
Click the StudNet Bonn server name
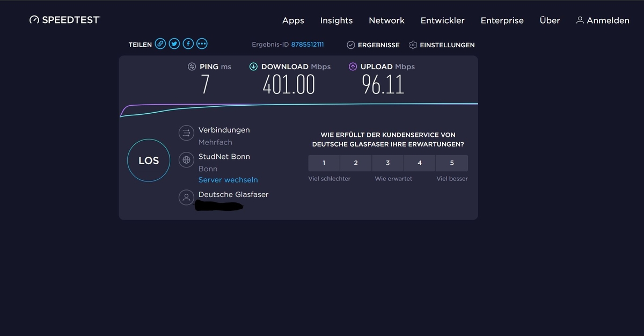coord(224,157)
